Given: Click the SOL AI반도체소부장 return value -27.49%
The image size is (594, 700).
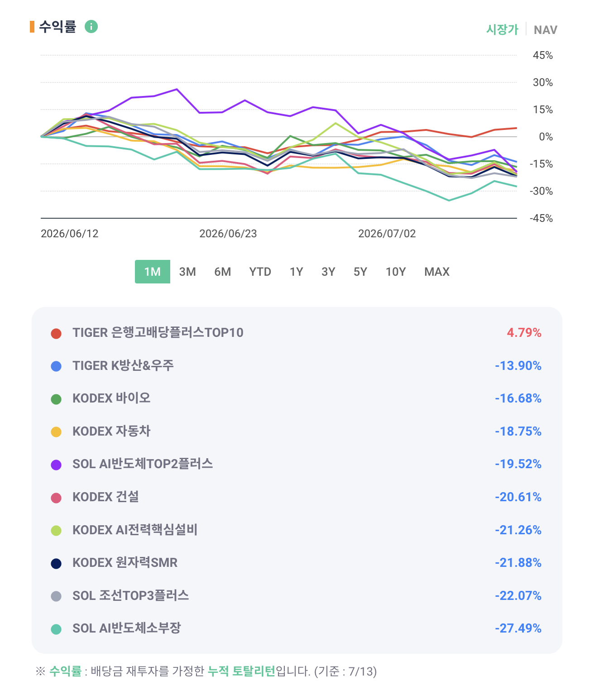Looking at the screenshot, I should coord(518,628).
